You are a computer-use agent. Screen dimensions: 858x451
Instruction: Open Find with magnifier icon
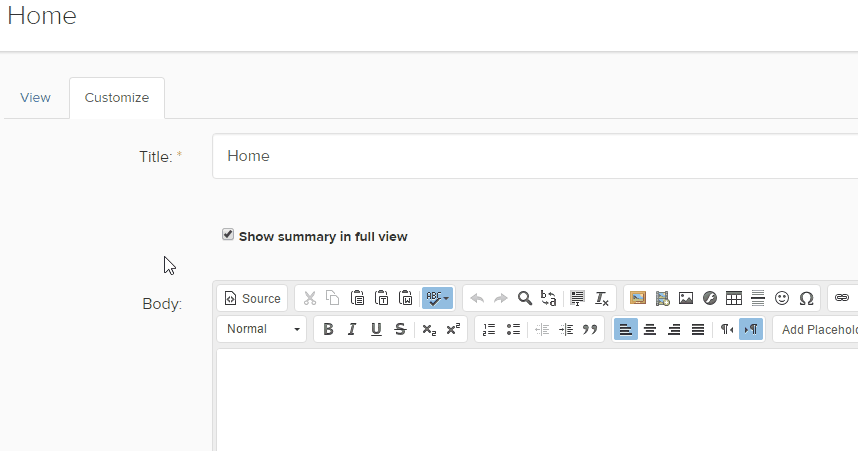pyautogui.click(x=525, y=298)
